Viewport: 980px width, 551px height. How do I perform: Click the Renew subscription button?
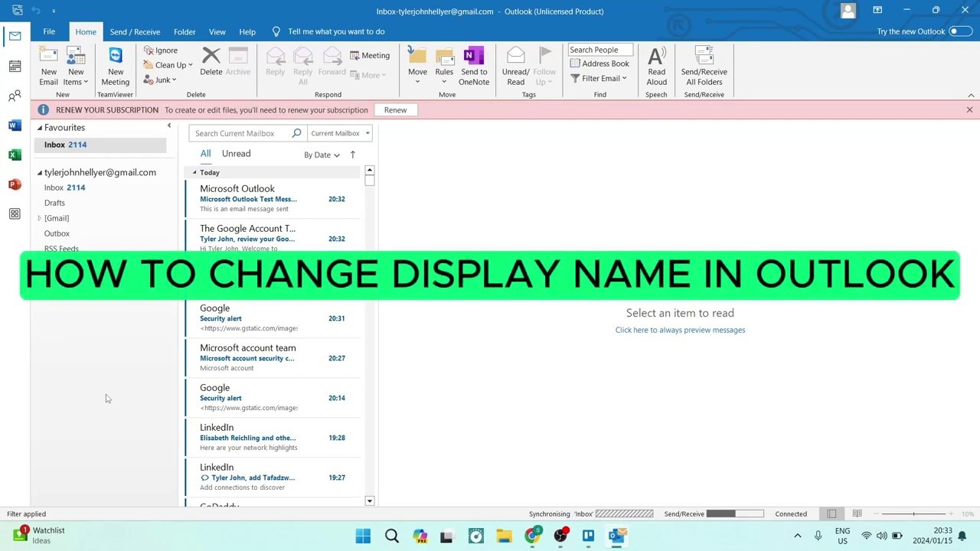[x=395, y=110]
